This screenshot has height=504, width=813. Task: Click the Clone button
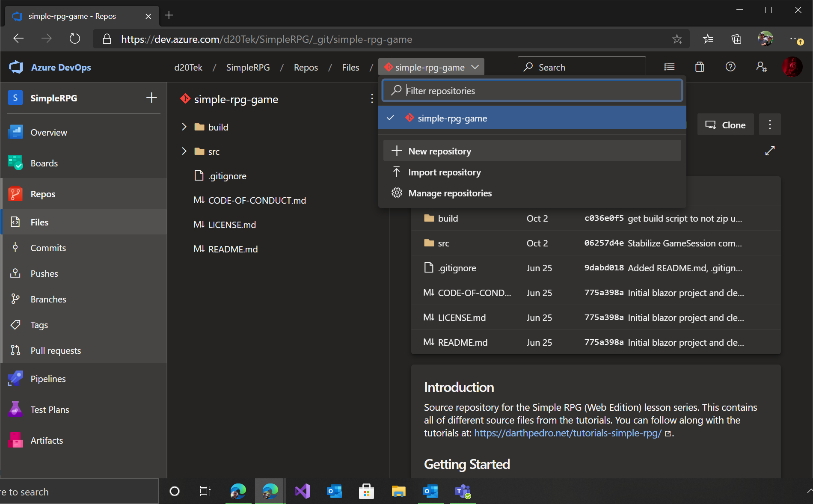click(725, 125)
